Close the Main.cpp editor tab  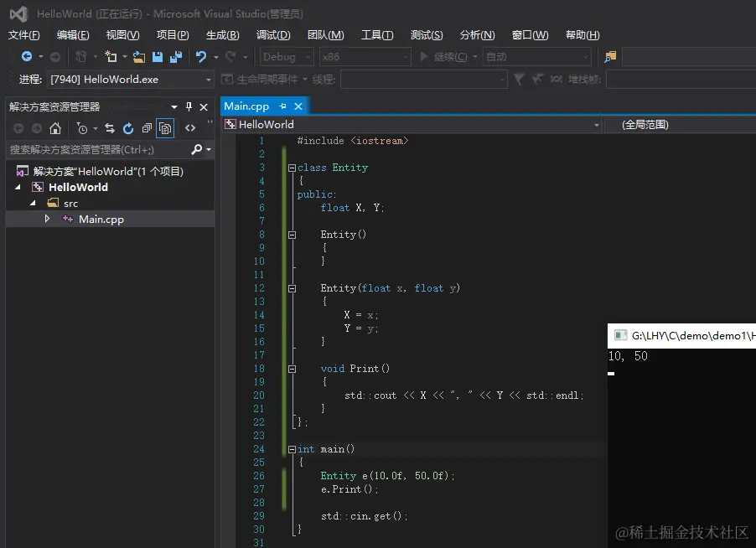point(298,106)
